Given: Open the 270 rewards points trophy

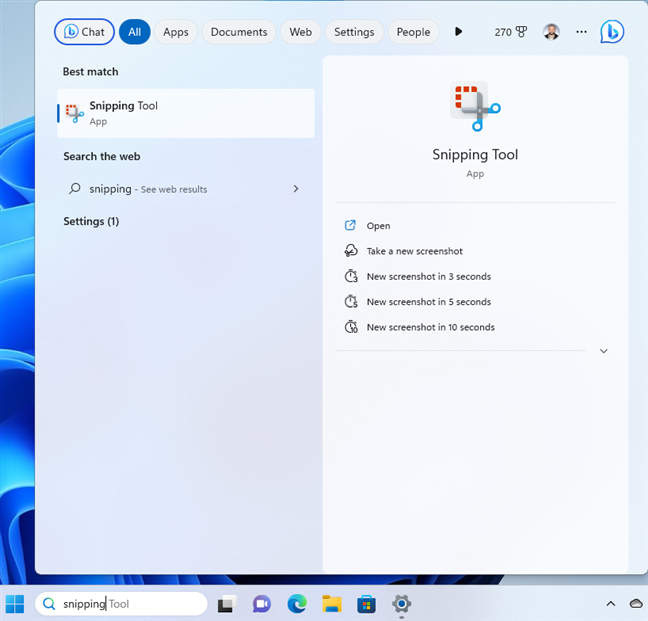Looking at the screenshot, I should click(x=511, y=32).
